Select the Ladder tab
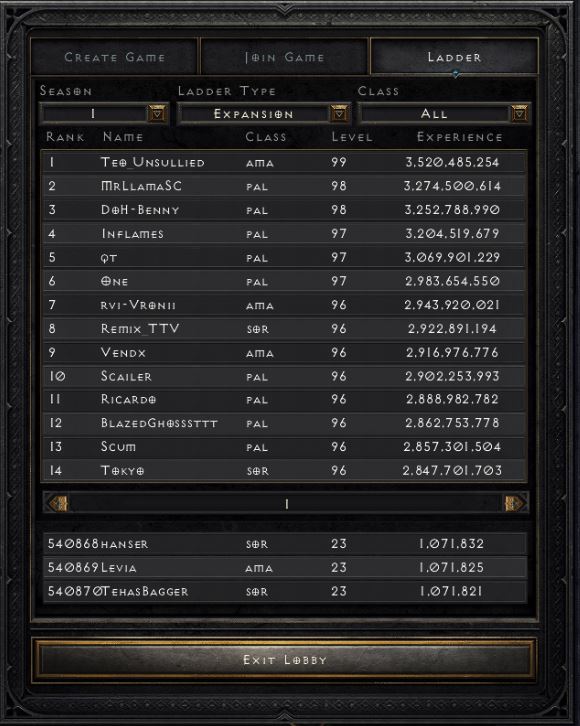Image resolution: width=580 pixels, height=726 pixels. pos(454,57)
